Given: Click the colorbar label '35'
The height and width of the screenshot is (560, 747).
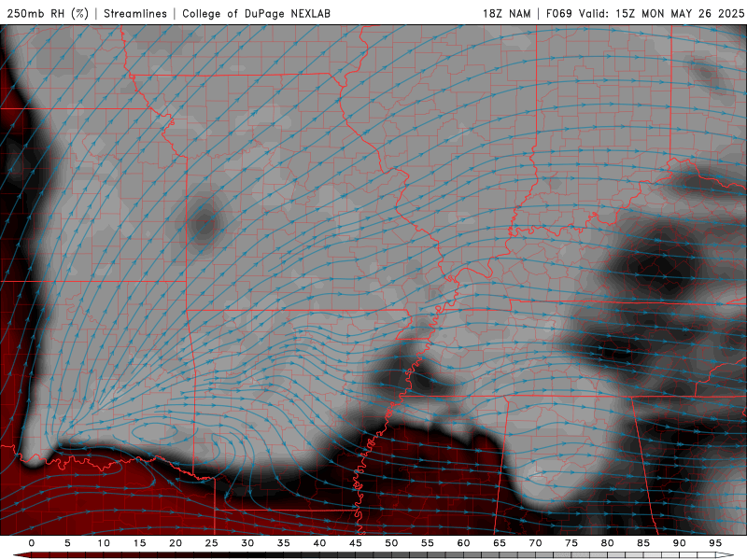Looking at the screenshot, I should tap(284, 543).
